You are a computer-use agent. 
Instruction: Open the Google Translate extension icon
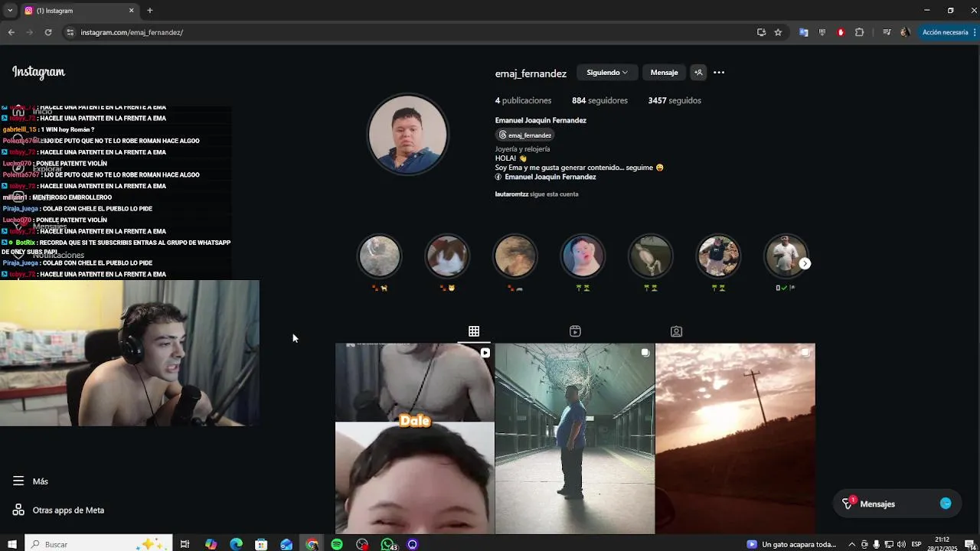(803, 32)
